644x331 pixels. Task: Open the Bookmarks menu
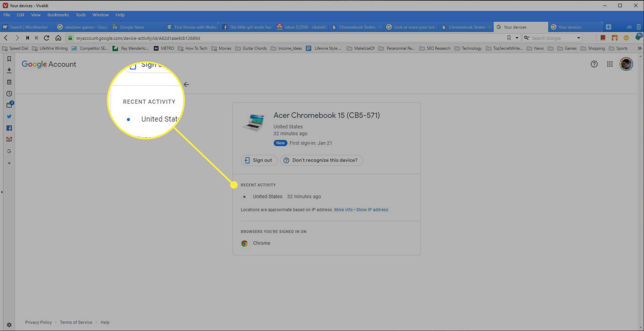(x=58, y=15)
